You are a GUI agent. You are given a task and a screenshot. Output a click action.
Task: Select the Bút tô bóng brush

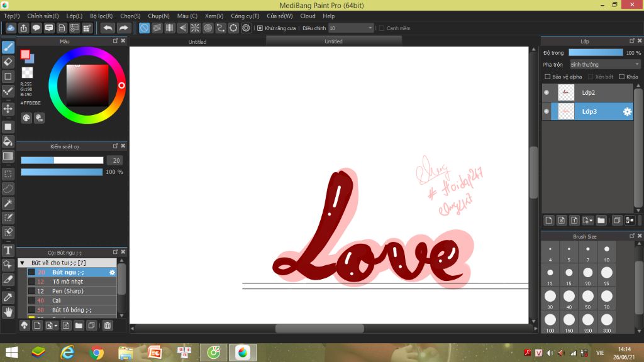[x=72, y=310]
